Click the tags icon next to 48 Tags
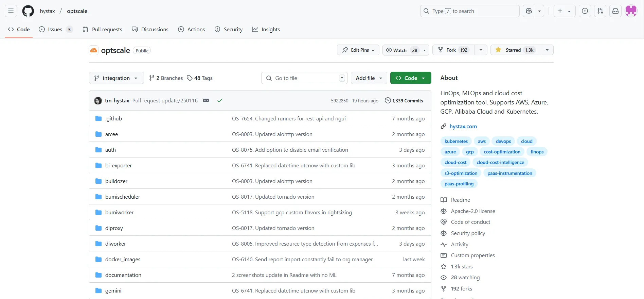 click(x=190, y=78)
